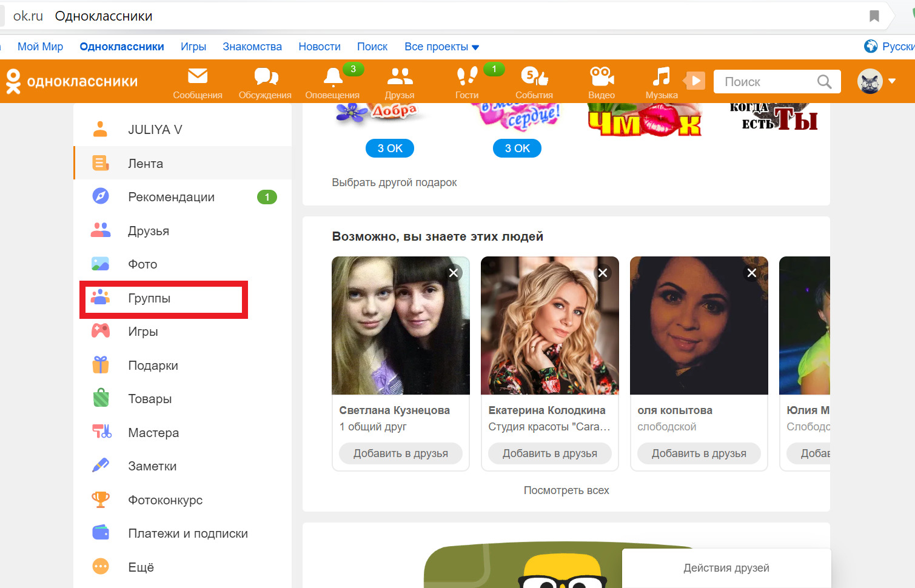Click Выбрать другой подарок link
The width and height of the screenshot is (915, 588).
(394, 182)
